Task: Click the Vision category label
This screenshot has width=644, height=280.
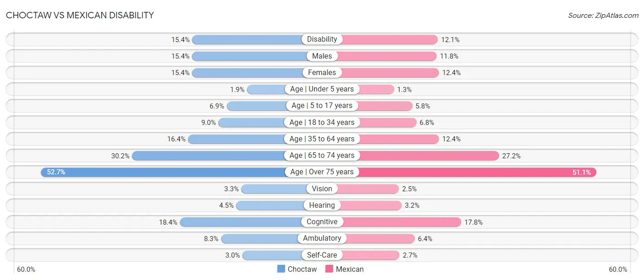Action: tap(322, 188)
